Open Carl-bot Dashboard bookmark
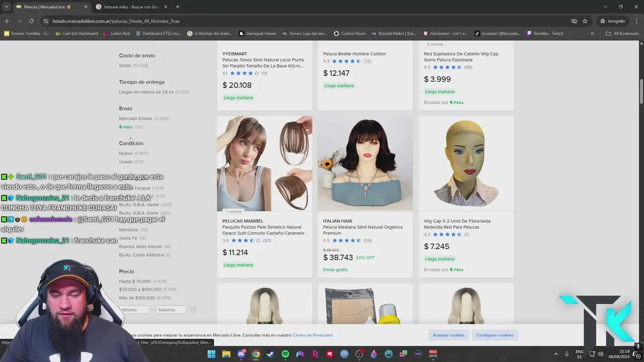 click(76, 34)
